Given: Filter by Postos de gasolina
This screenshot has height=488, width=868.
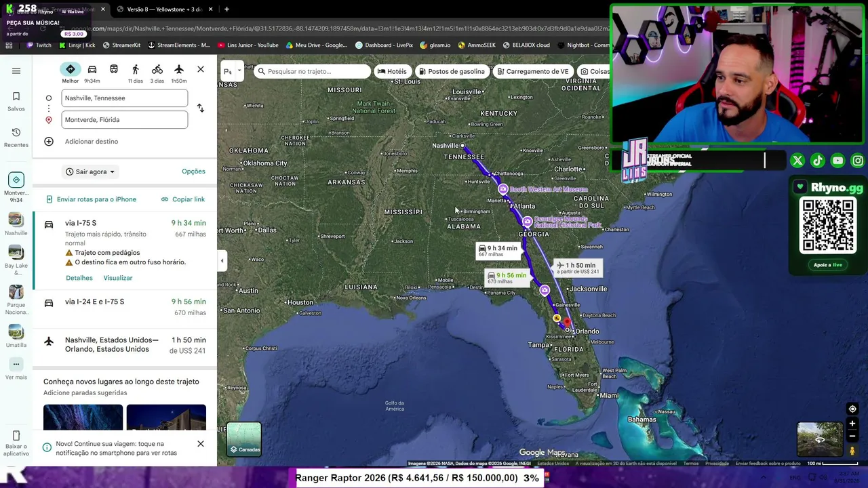Looking at the screenshot, I should pyautogui.click(x=452, y=71).
